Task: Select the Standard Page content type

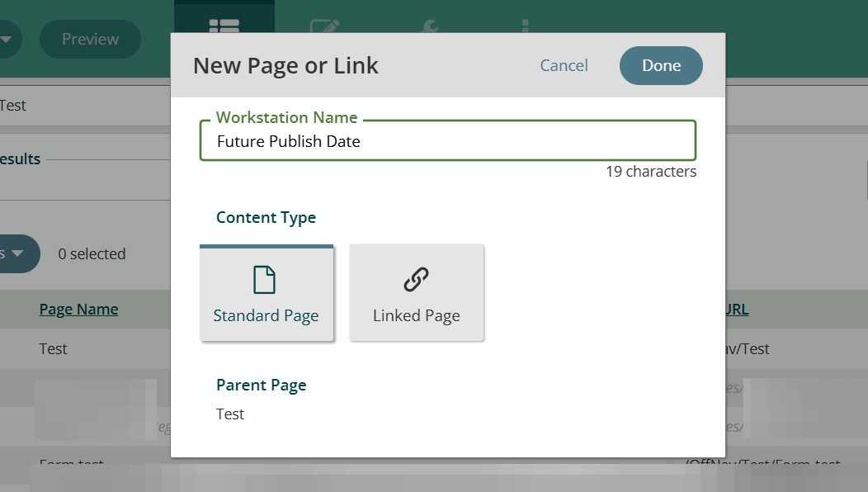Action: 266,293
